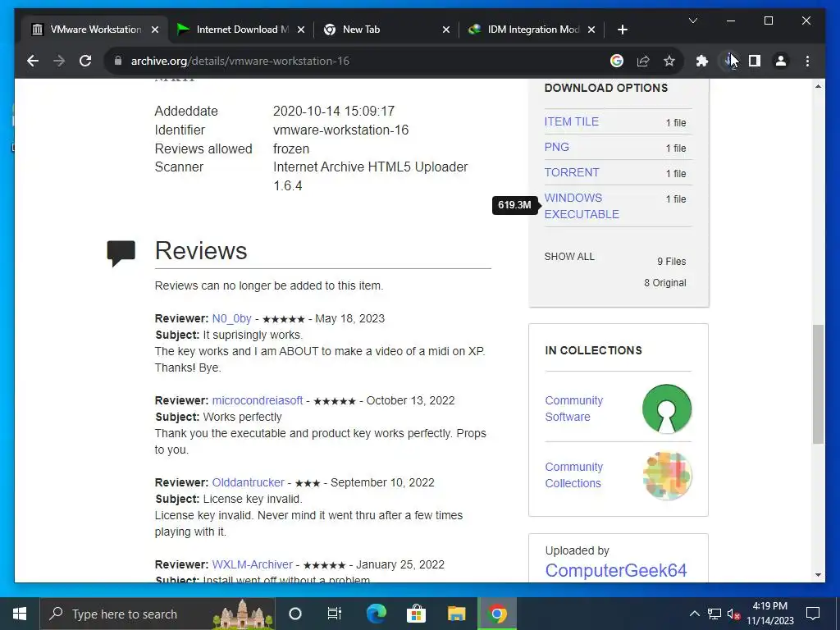The height and width of the screenshot is (630, 840).
Task: Click the muted volume tray icon
Action: [733, 614]
